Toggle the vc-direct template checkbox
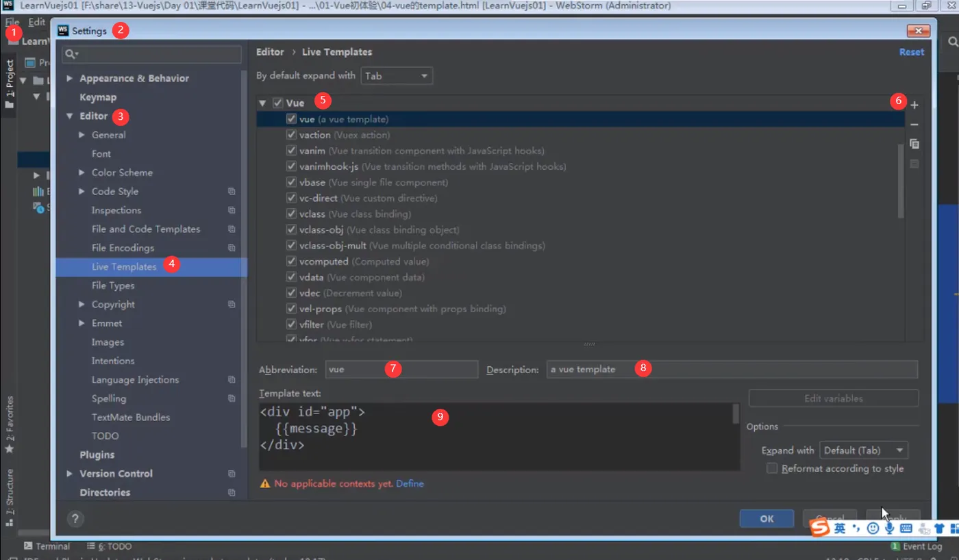The height and width of the screenshot is (560, 959). (x=291, y=198)
